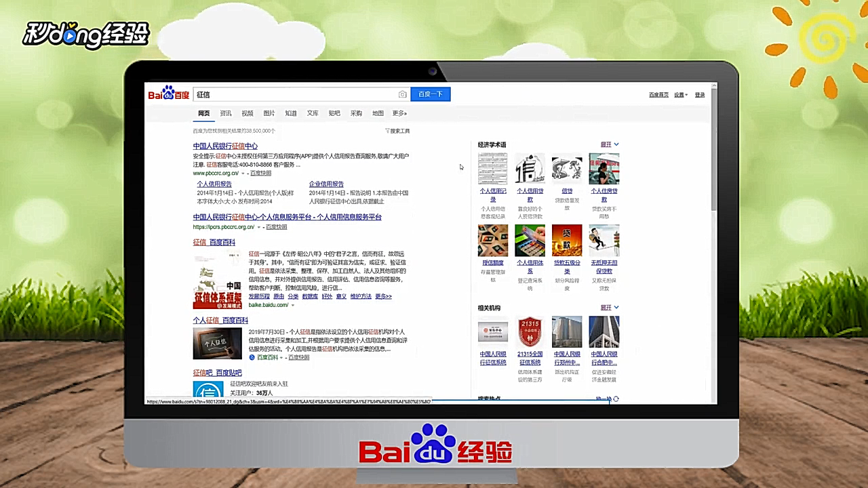This screenshot has width=868, height=488.
Task: Click the 百度百科 source paw icon
Action: [252, 357]
